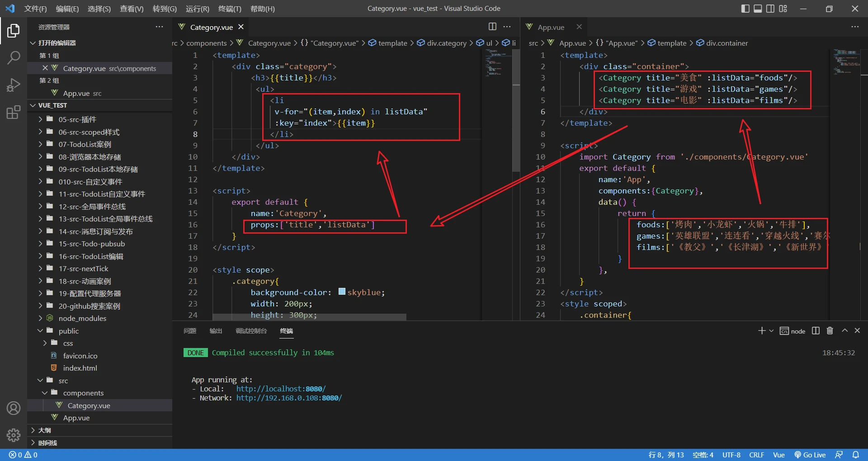This screenshot has height=461, width=868.
Task: Open the Search view in activity bar
Action: 14,57
